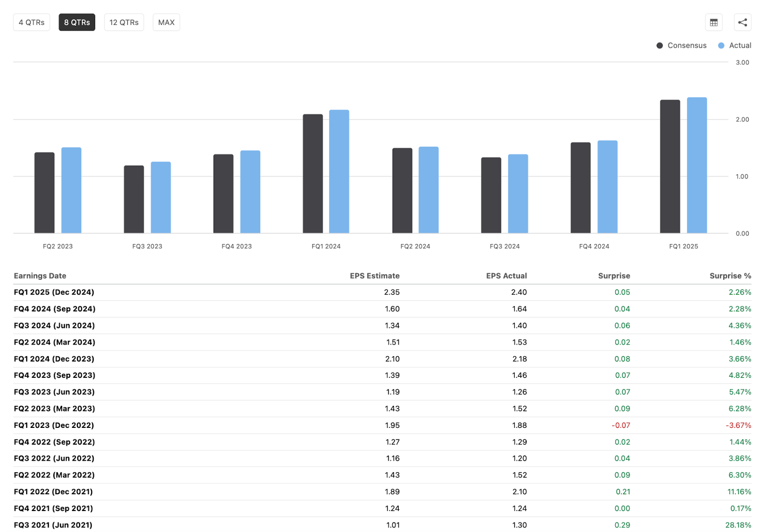Switch to the 12 QTRs view
This screenshot has width=764, height=532.
[124, 22]
